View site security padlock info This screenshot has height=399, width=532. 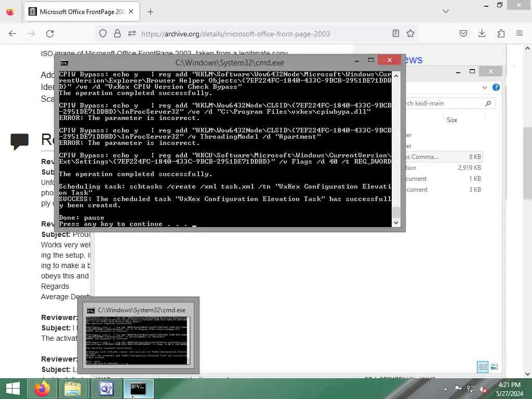tap(117, 33)
